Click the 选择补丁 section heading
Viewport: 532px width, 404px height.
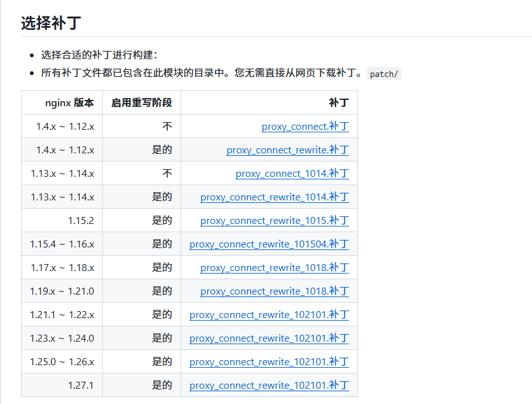point(51,24)
